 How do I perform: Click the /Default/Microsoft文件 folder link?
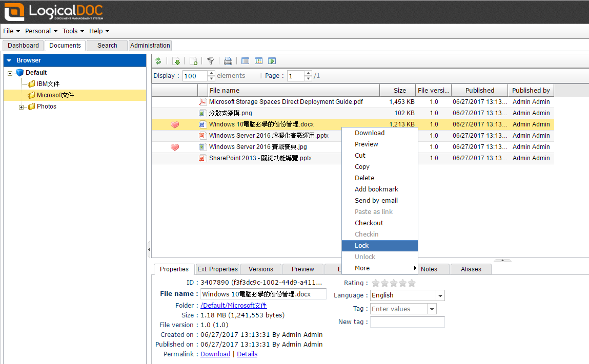coord(234,306)
